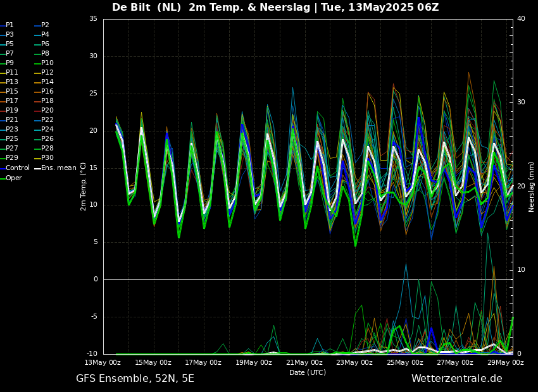Select the P10 legend entry
This screenshot has height=392, width=538.
(47, 63)
